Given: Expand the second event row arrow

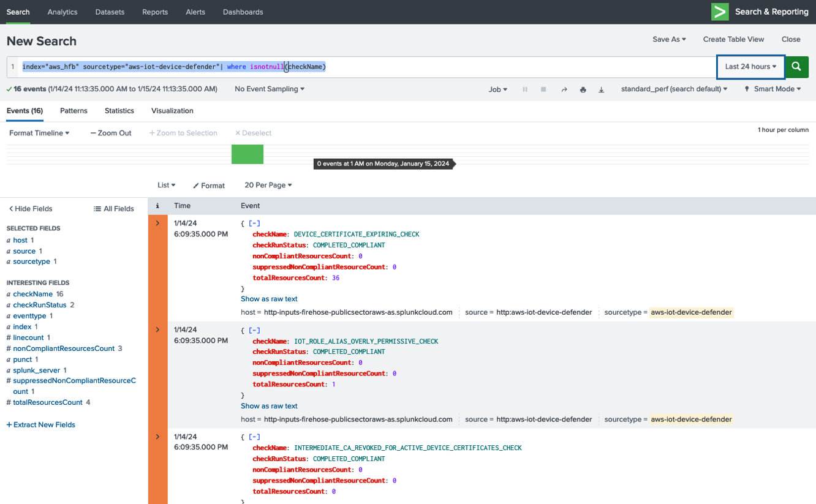Looking at the screenshot, I should (x=157, y=330).
